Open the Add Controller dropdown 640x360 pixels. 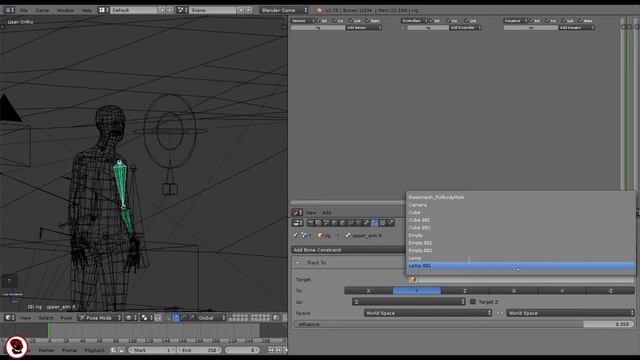465,27
